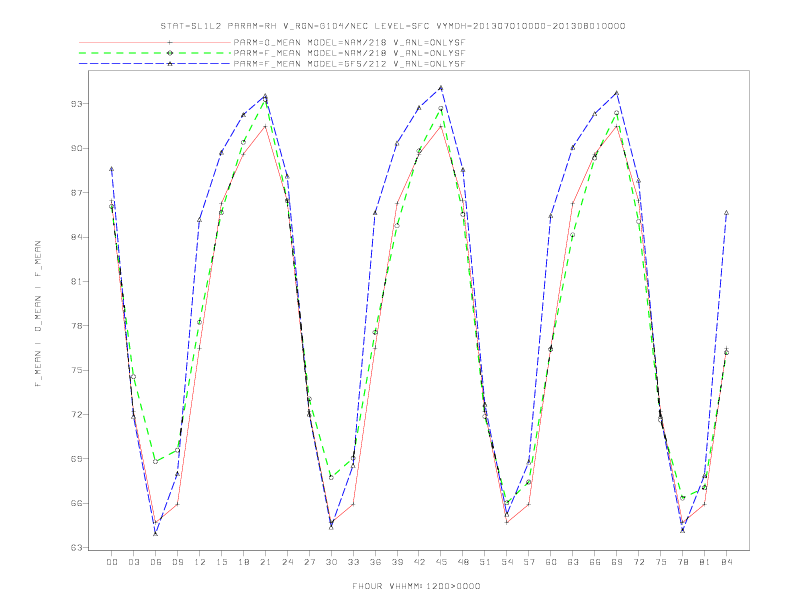
Task: Click the x-axis title FHOUR VHHMM:1200>0000
Action: [416, 586]
